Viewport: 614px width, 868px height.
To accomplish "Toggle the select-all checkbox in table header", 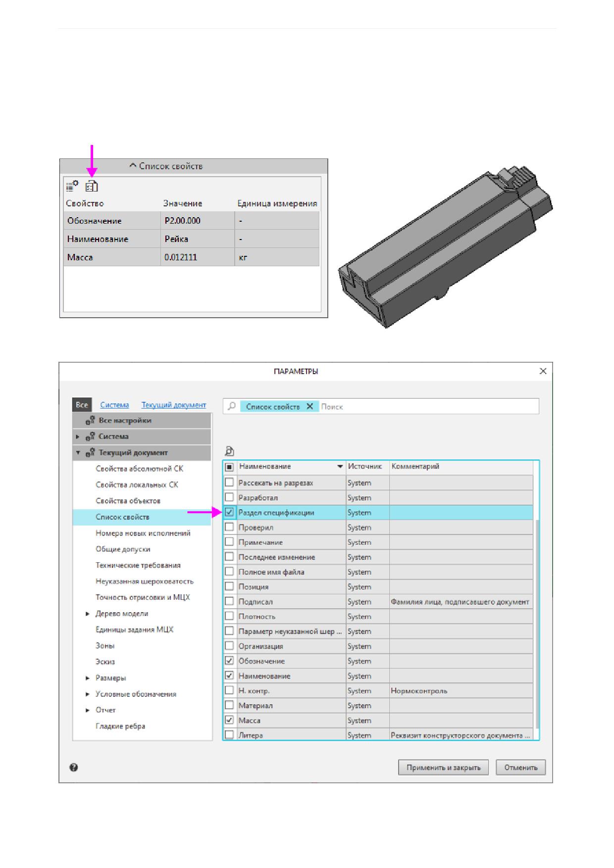I will point(229,467).
